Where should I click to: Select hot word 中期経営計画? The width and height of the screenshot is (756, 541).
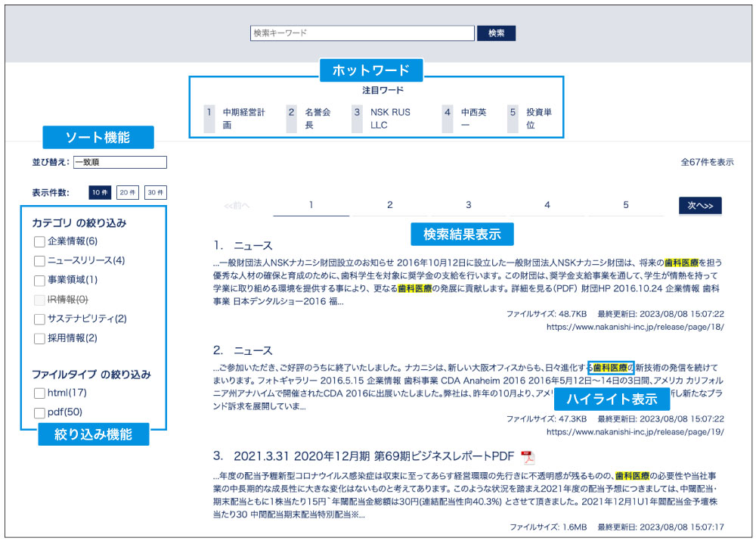tap(243, 118)
